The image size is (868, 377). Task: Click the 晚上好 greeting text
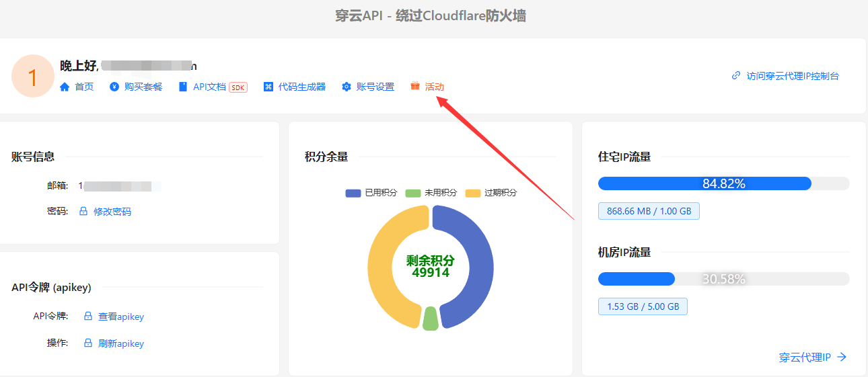[x=79, y=66]
